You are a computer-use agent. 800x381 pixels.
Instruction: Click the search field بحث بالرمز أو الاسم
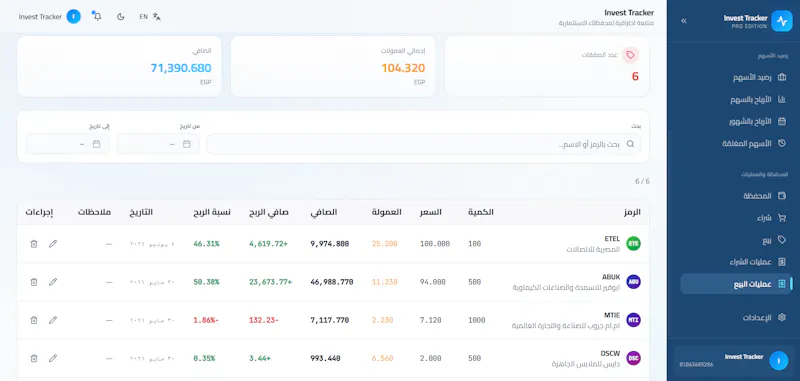(x=423, y=144)
